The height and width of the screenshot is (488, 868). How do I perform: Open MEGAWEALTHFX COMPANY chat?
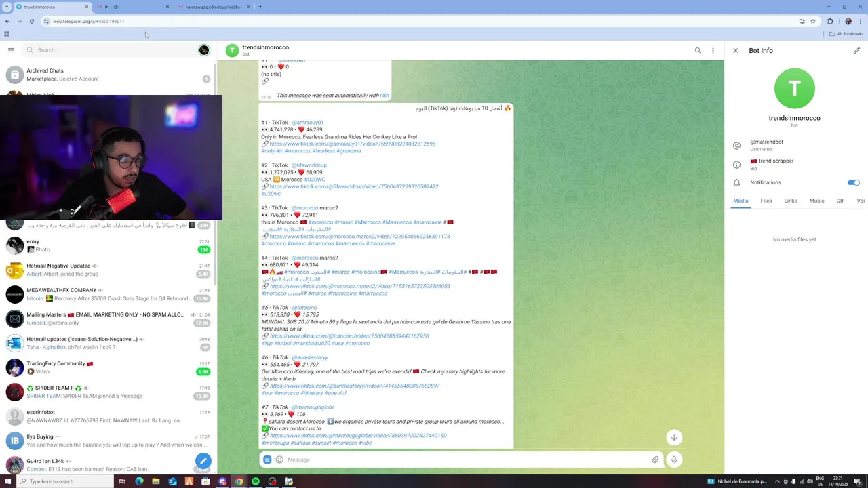point(108,294)
